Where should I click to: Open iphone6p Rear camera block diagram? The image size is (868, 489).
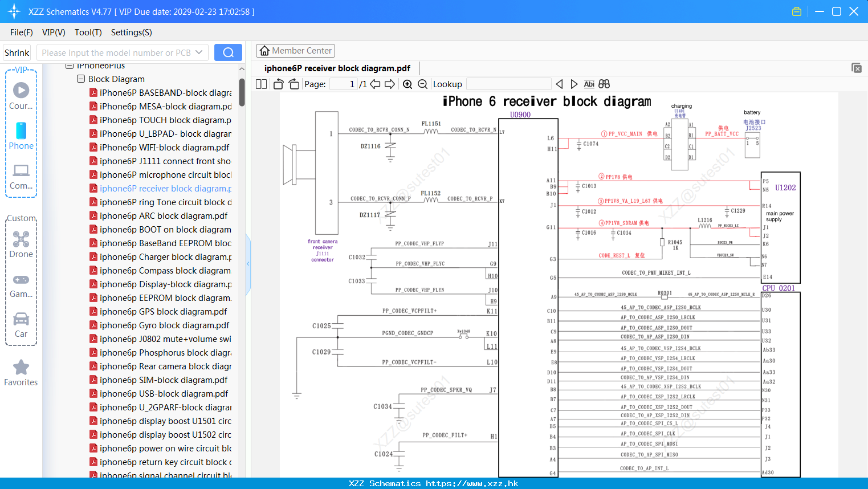point(161,366)
